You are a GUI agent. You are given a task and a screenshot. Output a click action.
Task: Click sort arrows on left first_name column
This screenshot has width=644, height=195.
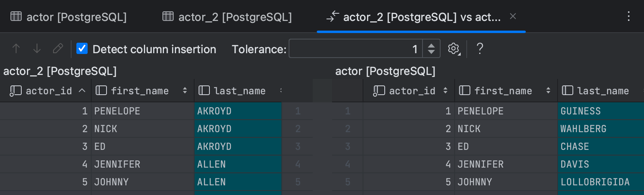tap(185, 91)
